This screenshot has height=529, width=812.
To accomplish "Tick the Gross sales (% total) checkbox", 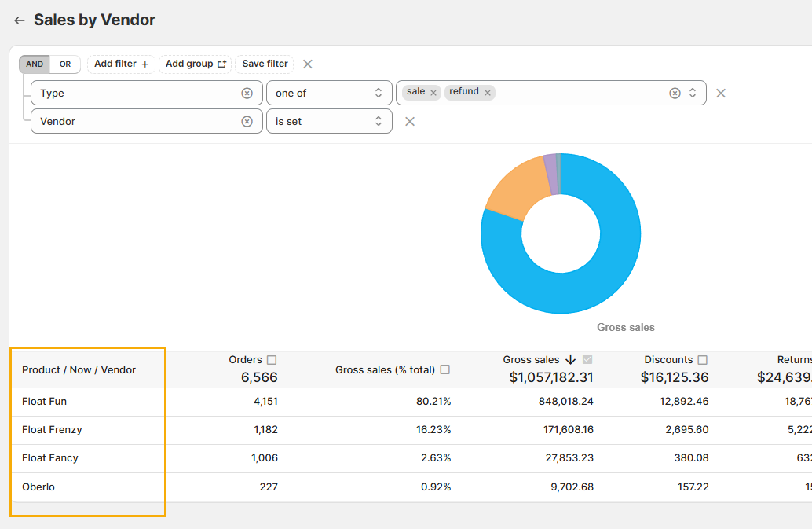I will coord(445,369).
